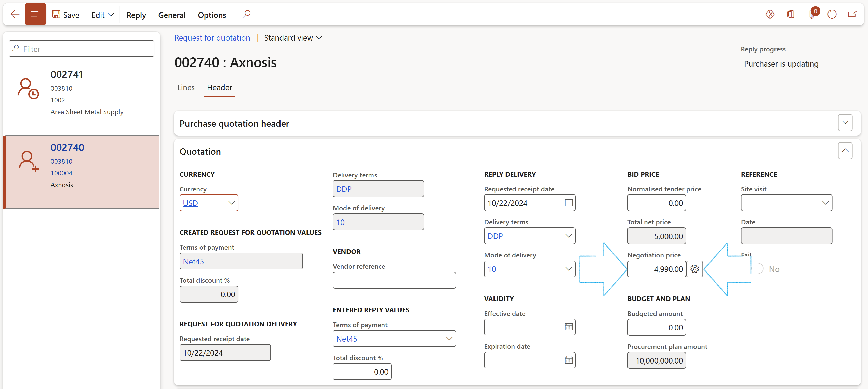Select vendor icon for record 002741
The height and width of the screenshot is (389, 868).
click(28, 89)
